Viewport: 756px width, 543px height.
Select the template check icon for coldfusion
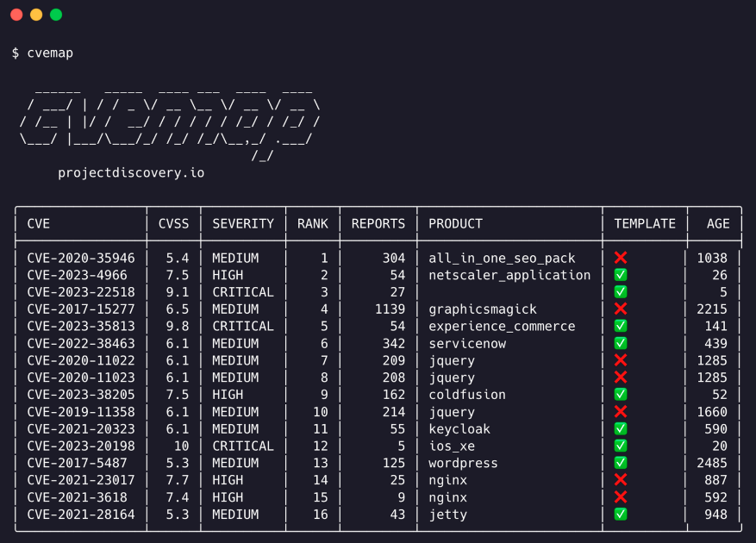point(620,395)
